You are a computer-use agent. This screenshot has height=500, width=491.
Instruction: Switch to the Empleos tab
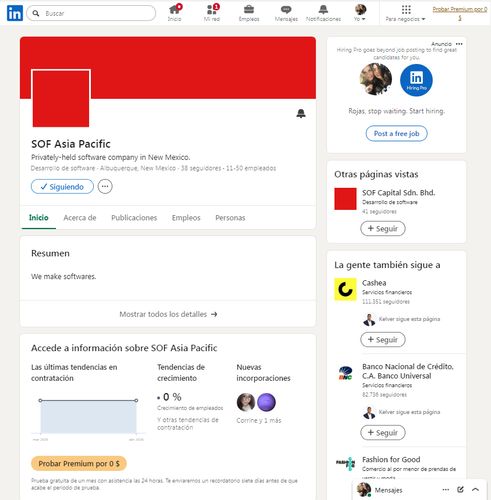tap(186, 218)
